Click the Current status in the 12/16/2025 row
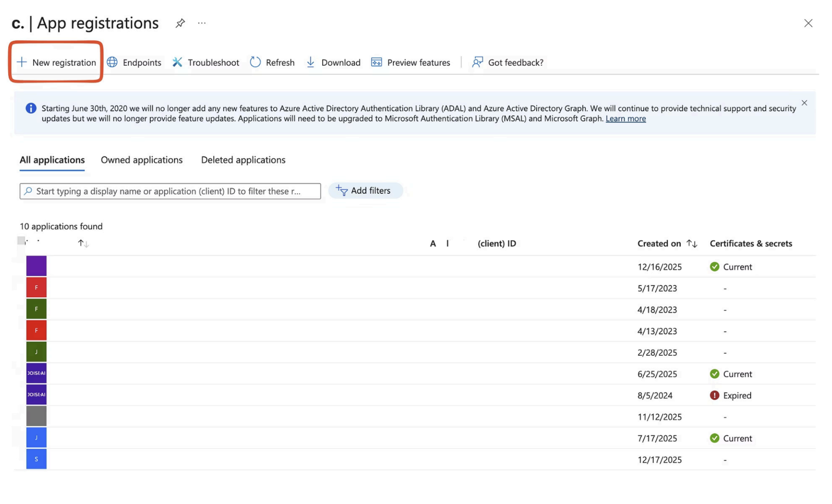The height and width of the screenshot is (504, 832). coord(731,267)
